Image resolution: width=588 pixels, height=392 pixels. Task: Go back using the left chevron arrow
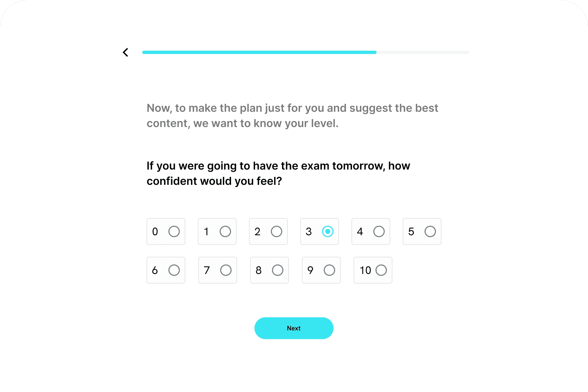click(125, 52)
